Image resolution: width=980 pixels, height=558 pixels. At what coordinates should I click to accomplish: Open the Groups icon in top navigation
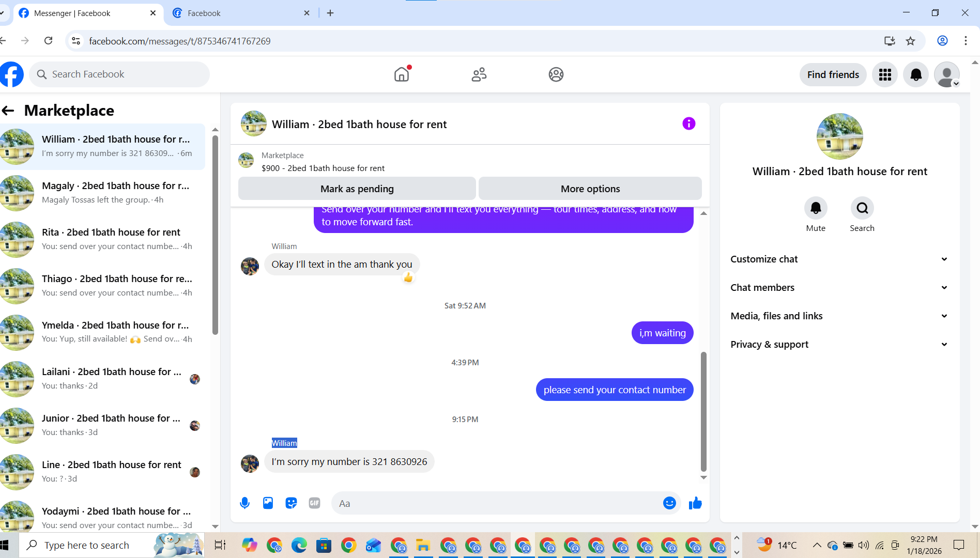coord(556,74)
